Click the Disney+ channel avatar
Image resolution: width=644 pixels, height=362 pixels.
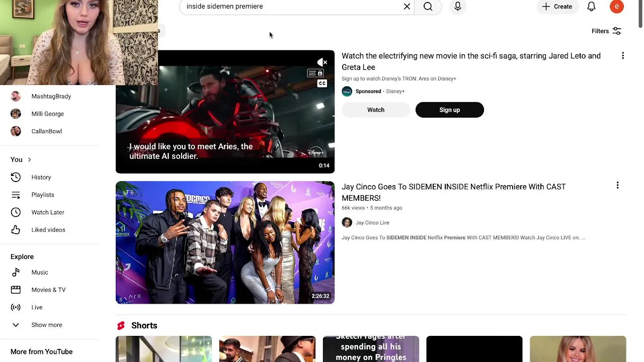(347, 92)
